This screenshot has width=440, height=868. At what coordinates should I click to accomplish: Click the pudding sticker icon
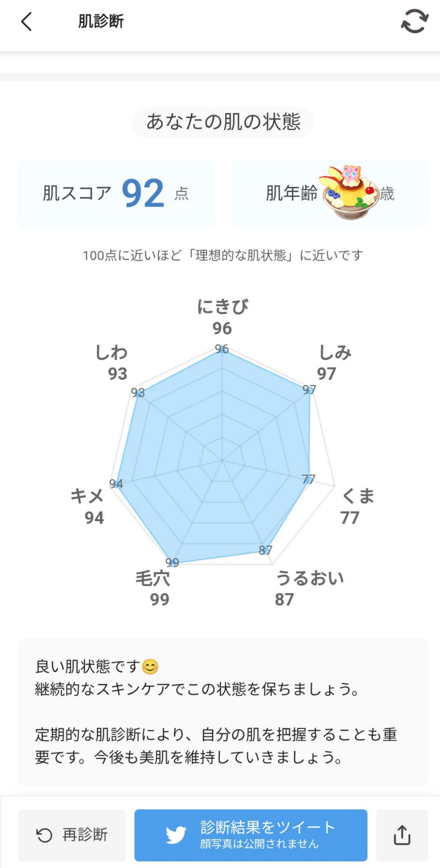coord(351,192)
